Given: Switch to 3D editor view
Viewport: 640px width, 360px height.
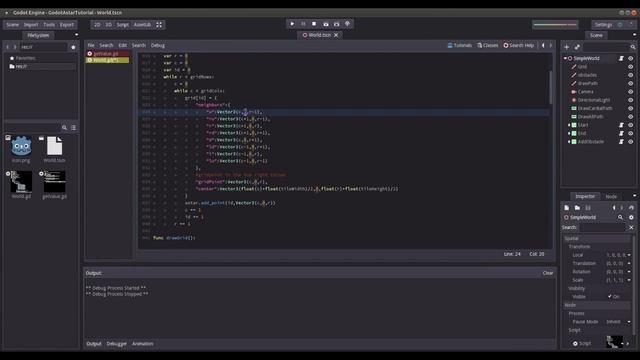Looking at the screenshot, I should coord(109,25).
